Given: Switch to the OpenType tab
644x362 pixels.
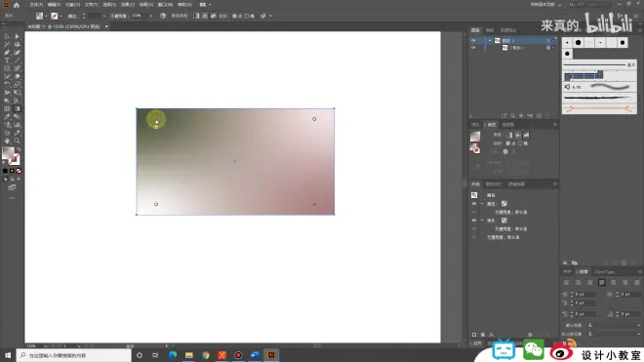Looking at the screenshot, I should point(604,271).
